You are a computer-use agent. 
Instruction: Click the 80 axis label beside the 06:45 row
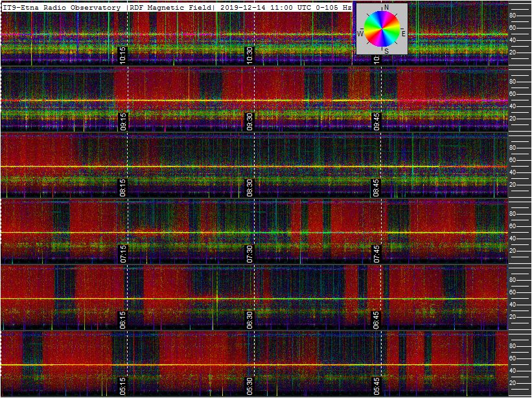click(x=513, y=280)
